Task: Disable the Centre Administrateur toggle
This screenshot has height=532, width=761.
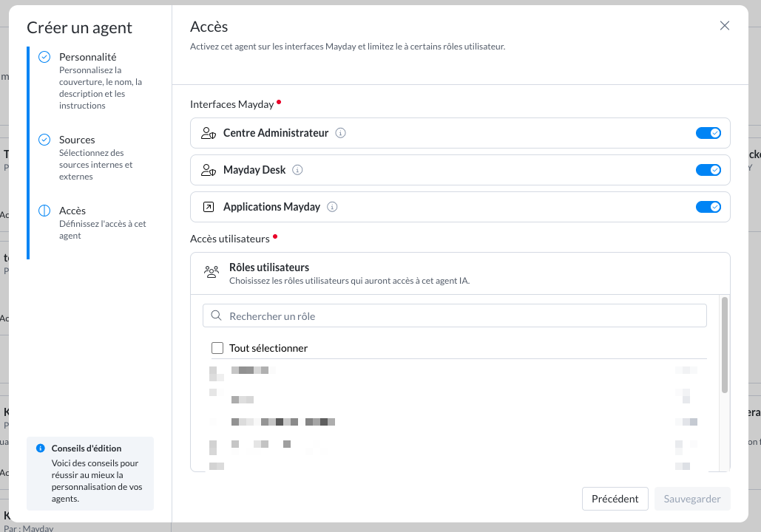Action: (708, 133)
